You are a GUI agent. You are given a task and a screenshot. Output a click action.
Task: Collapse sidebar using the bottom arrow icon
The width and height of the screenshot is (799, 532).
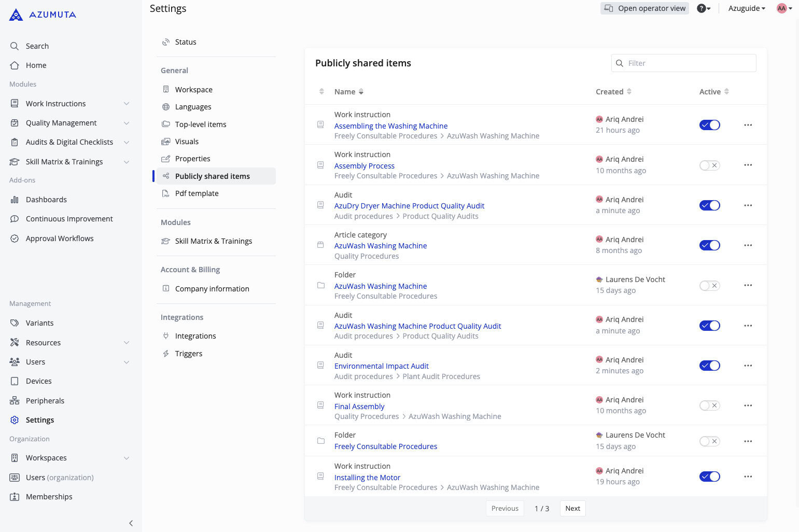pos(131,523)
